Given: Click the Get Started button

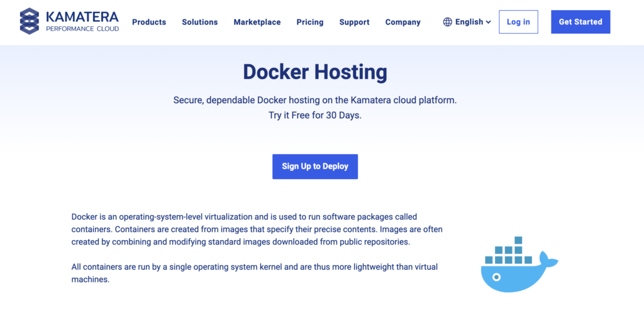Looking at the screenshot, I should pyautogui.click(x=580, y=22).
